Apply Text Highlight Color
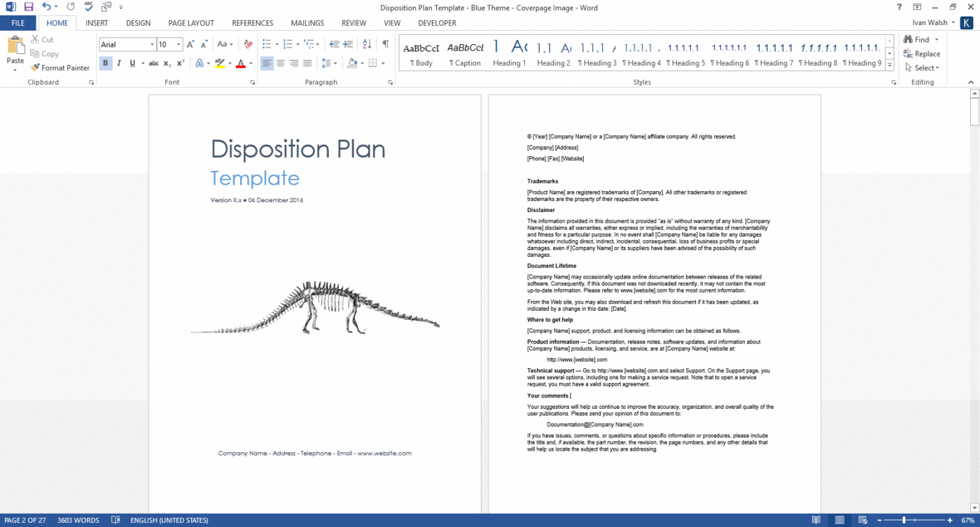980x527 pixels. 220,63
